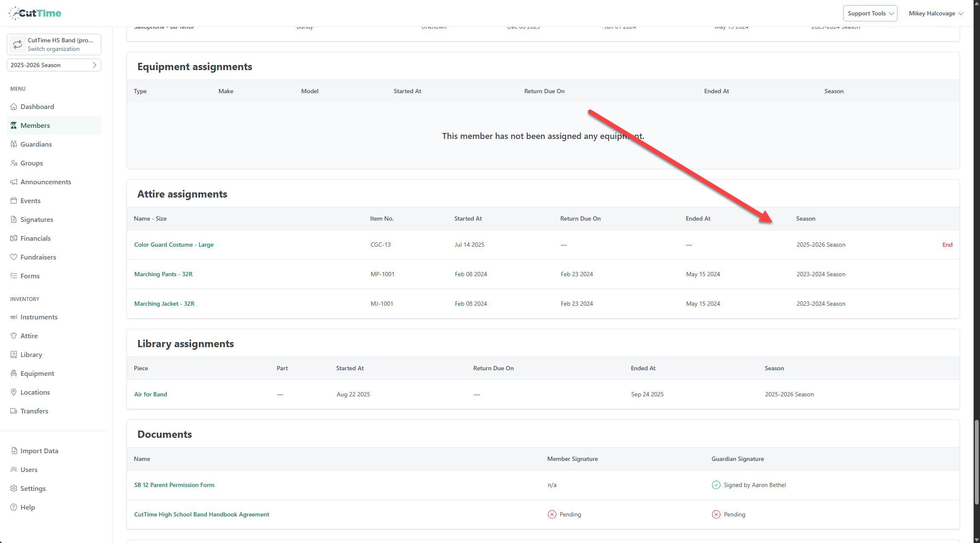Open the Mikey Halcovage user menu

(x=936, y=13)
